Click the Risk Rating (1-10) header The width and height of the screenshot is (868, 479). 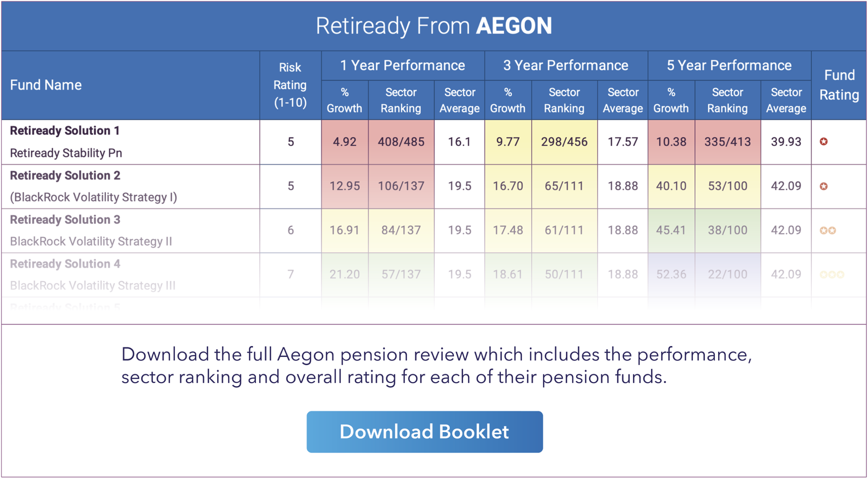290,85
